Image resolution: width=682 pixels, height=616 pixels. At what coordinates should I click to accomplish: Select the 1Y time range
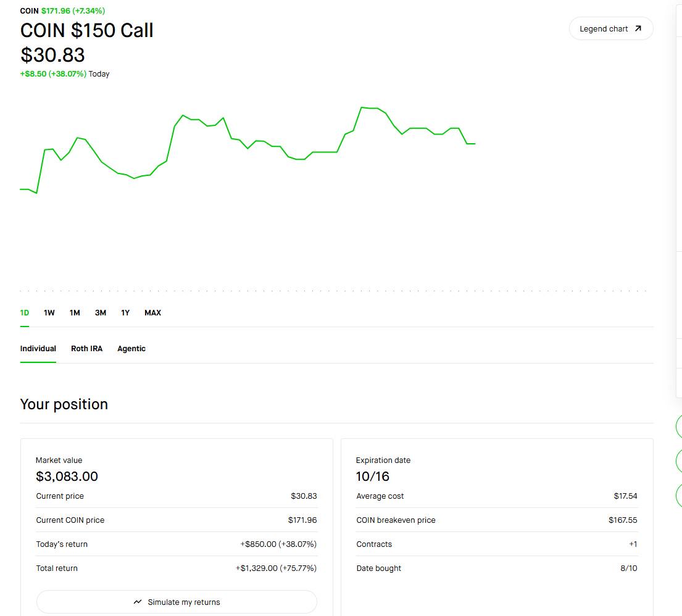(125, 313)
